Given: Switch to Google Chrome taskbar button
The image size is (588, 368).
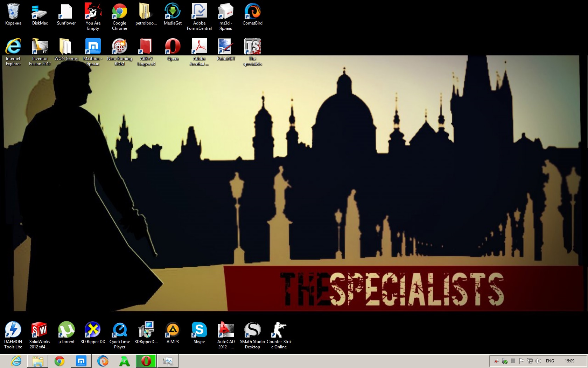Looking at the screenshot, I should pyautogui.click(x=59, y=361).
